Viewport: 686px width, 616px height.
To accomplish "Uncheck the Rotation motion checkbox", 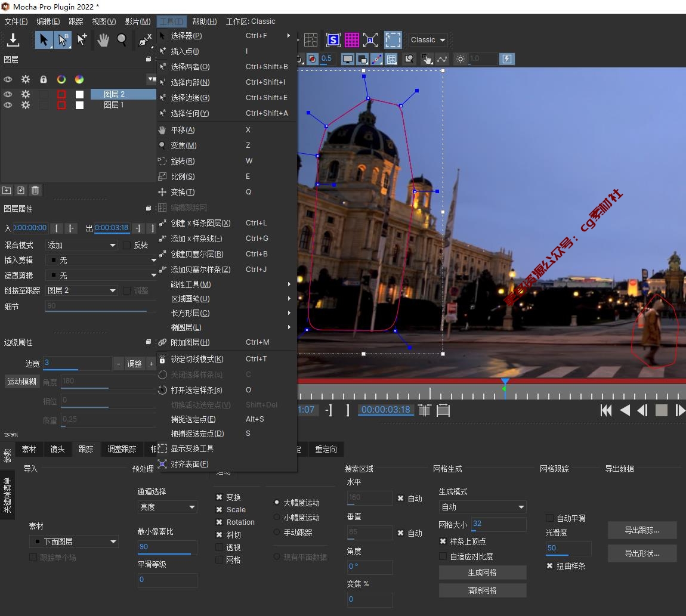I will coord(219,522).
